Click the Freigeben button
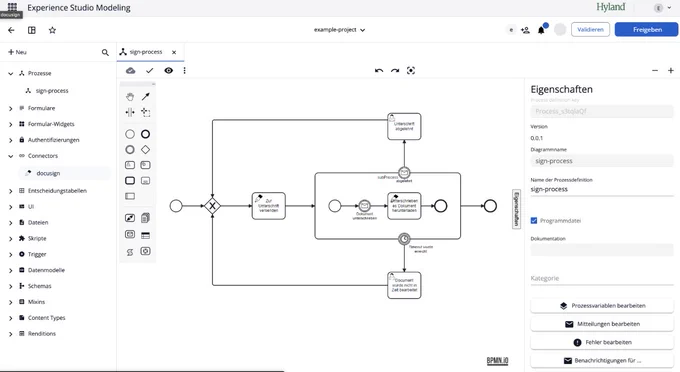Image resolution: width=680 pixels, height=372 pixels. coord(647,29)
